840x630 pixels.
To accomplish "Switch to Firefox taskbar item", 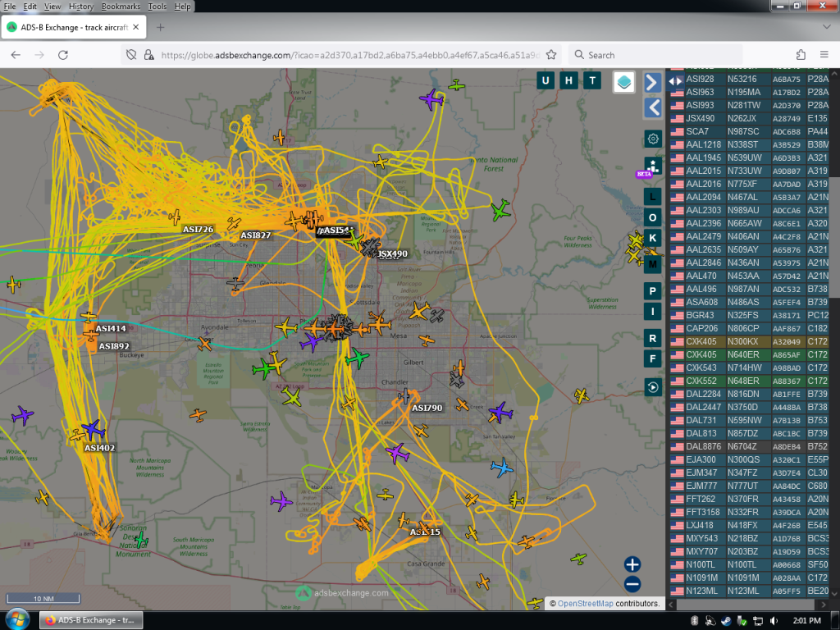I will (x=91, y=620).
